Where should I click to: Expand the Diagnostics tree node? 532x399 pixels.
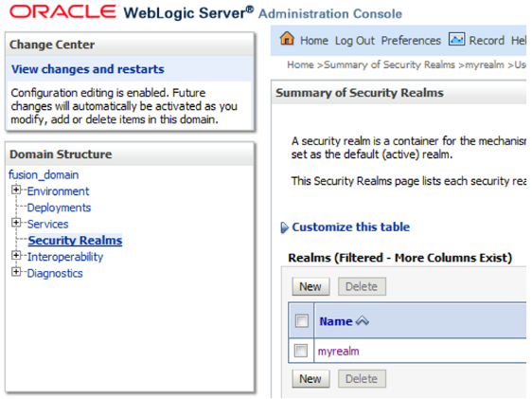click(x=16, y=271)
